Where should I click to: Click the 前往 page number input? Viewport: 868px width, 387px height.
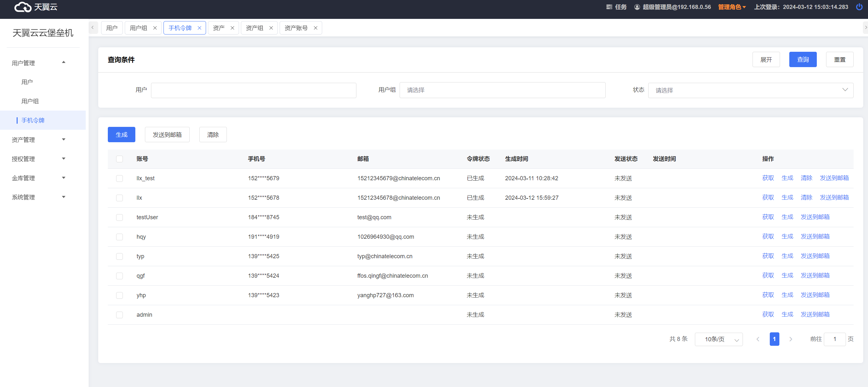(x=834, y=339)
